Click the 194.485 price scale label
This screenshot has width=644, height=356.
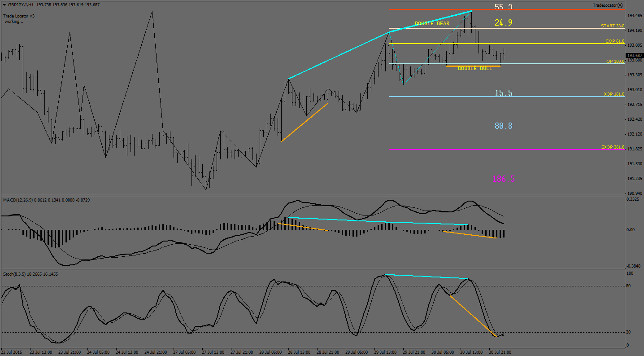pyautogui.click(x=635, y=16)
